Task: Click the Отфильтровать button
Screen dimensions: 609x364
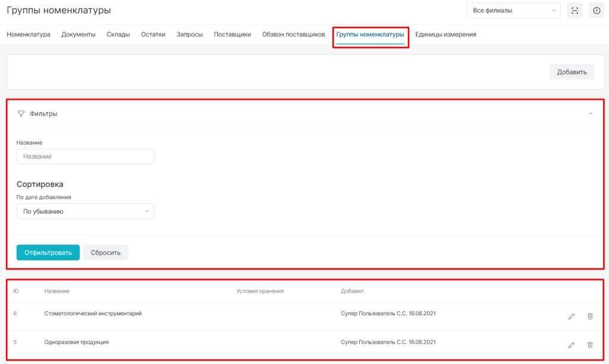Action: tap(48, 253)
